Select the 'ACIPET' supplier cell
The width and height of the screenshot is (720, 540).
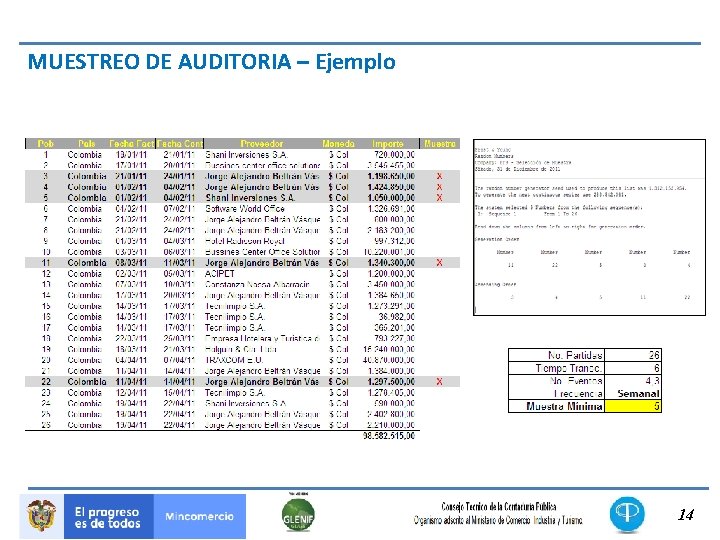(x=219, y=274)
